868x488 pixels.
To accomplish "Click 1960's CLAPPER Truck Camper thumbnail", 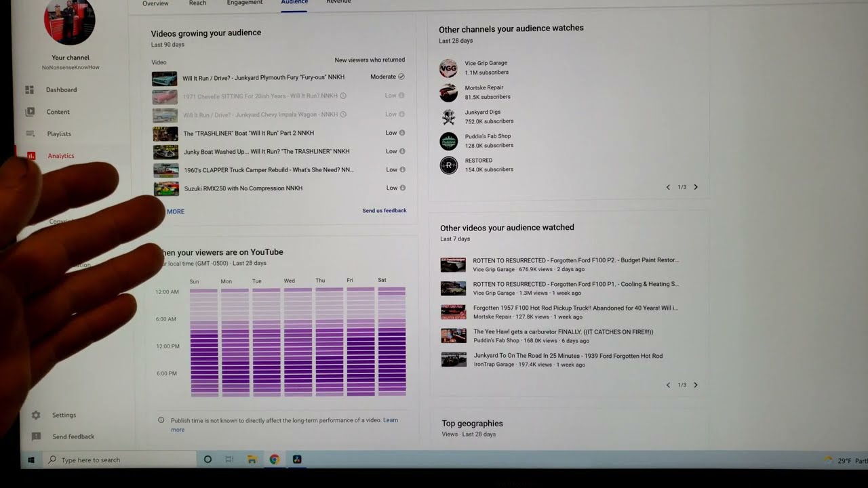I will [166, 171].
